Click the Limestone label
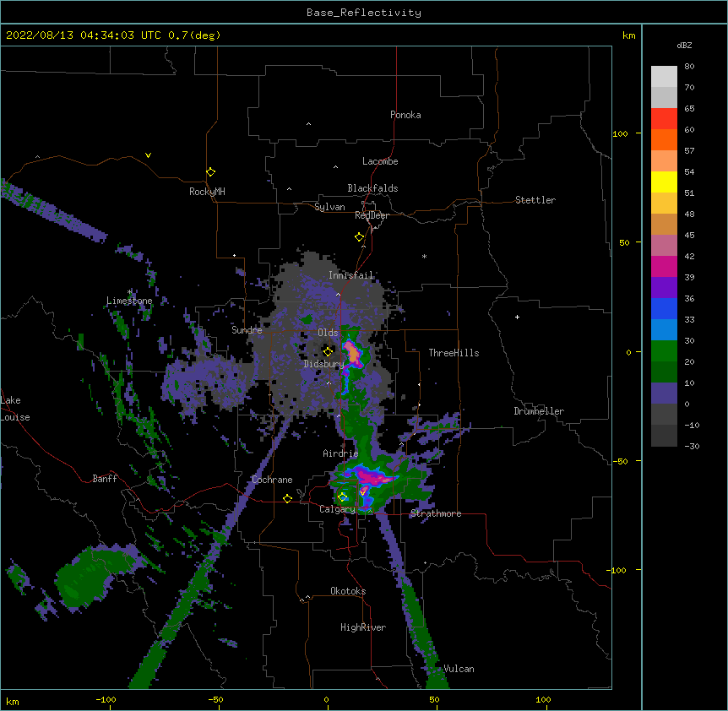Image resolution: width=728 pixels, height=711 pixels. [129, 301]
